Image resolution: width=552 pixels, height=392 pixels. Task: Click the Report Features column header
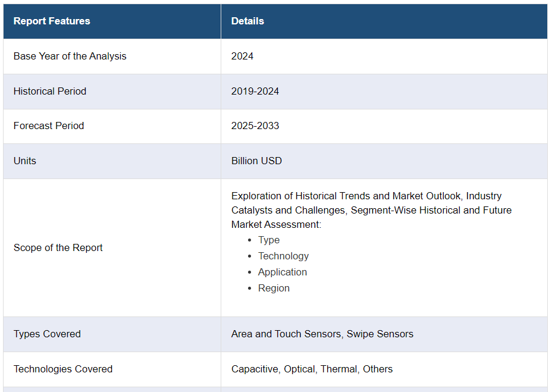[52, 21]
